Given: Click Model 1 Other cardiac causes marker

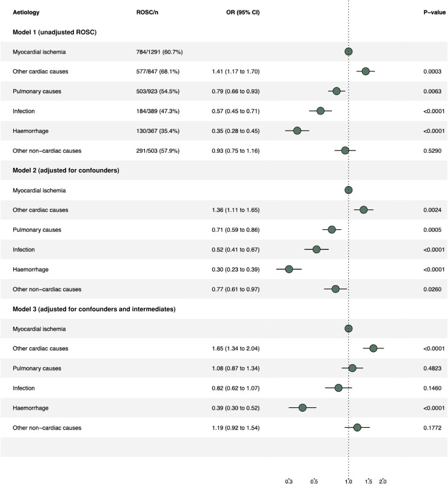Looking at the screenshot, I should (x=366, y=72).
